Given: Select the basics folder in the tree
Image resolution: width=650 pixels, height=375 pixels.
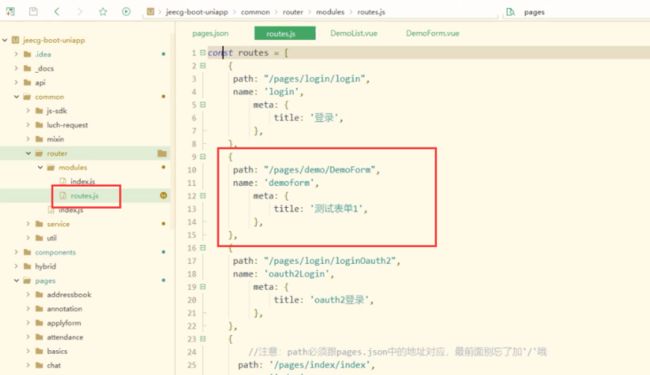Looking at the screenshot, I should (57, 351).
